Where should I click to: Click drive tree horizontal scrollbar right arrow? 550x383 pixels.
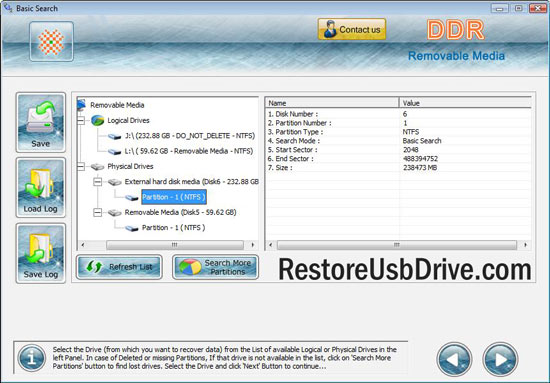(x=253, y=244)
